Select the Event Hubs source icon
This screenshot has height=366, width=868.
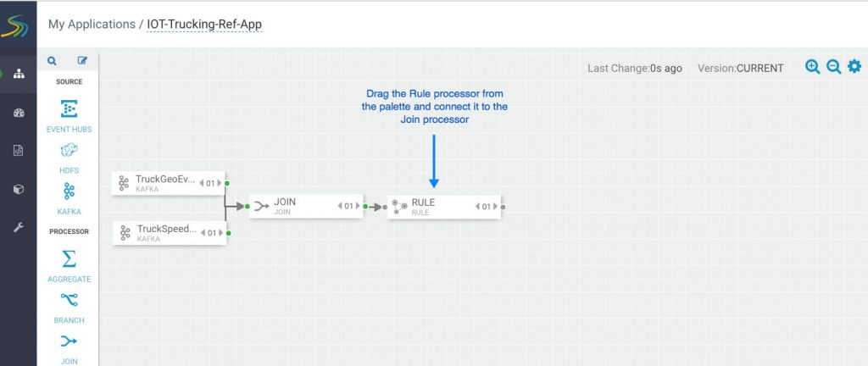tap(69, 109)
